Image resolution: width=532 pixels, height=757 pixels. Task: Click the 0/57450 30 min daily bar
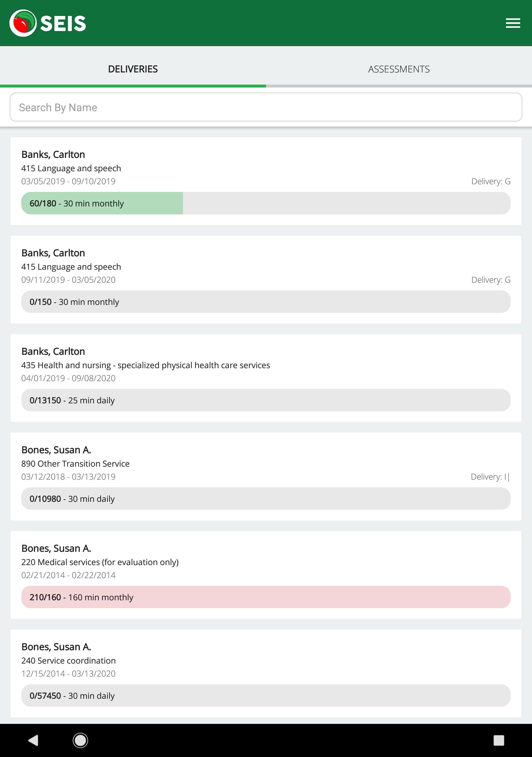(x=266, y=695)
